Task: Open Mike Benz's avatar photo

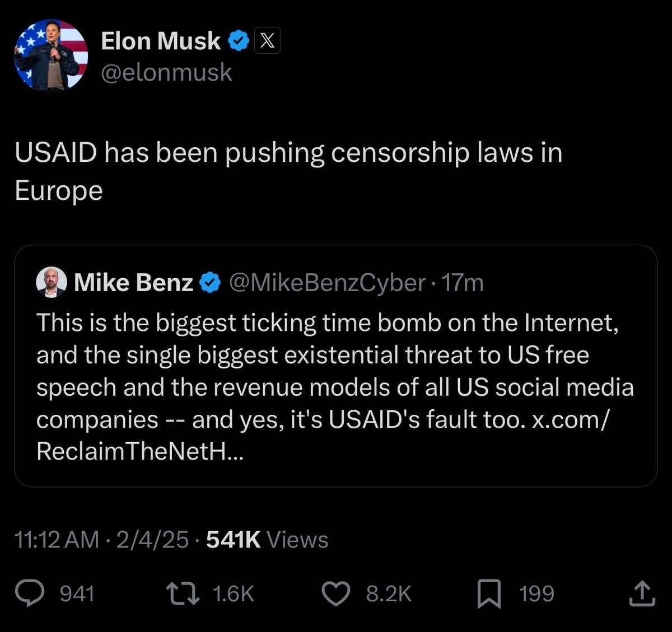Action: [52, 282]
